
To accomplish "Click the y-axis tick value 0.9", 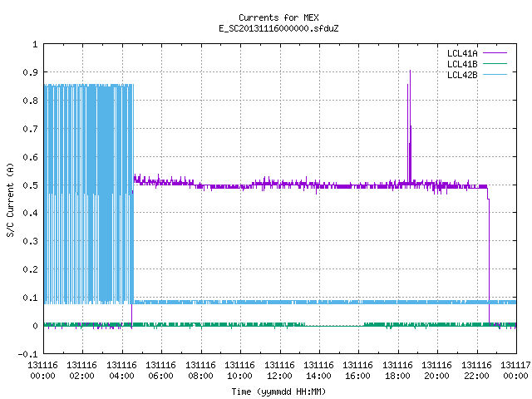I will (30, 72).
